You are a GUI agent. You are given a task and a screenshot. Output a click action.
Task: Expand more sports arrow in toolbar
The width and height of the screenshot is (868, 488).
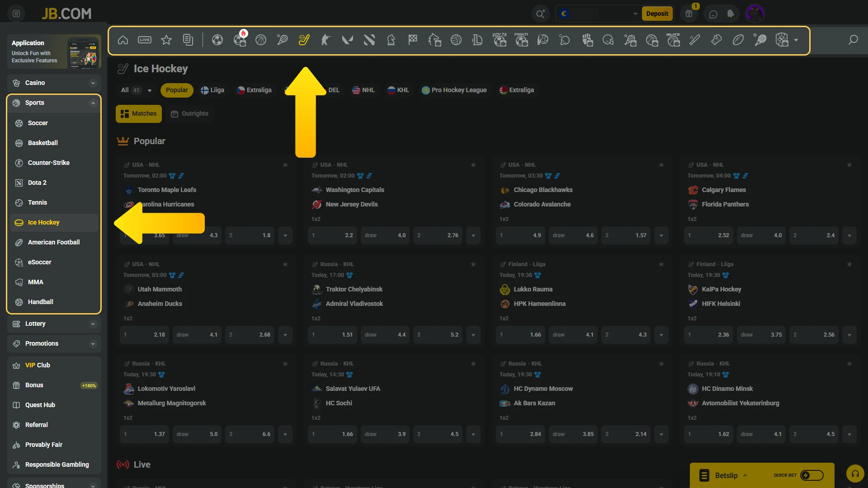pyautogui.click(x=796, y=40)
